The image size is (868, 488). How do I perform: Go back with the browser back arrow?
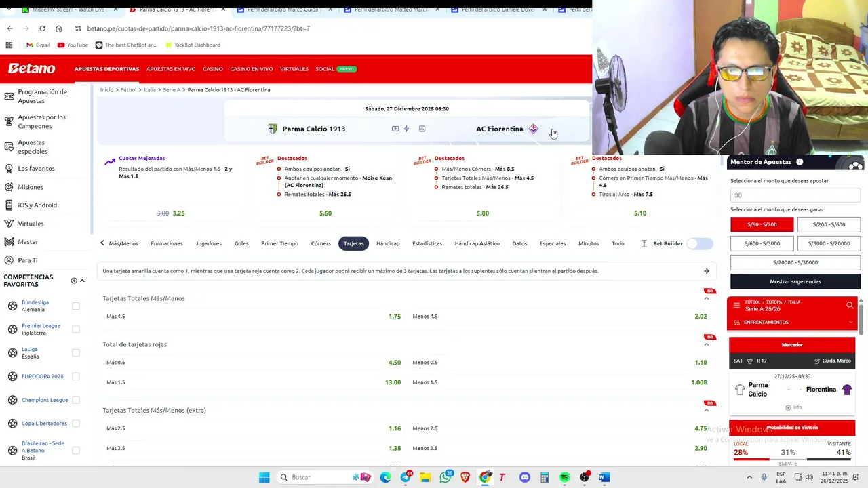[9, 28]
